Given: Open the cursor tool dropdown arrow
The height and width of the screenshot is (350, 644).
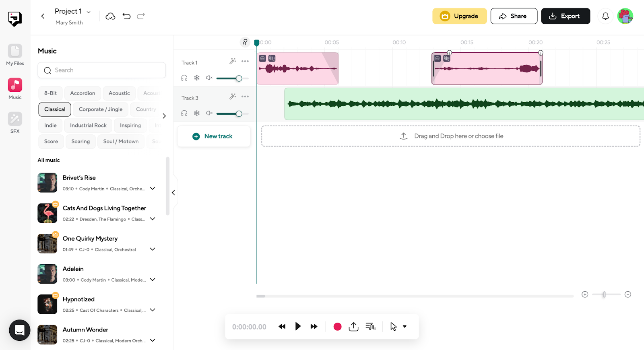Looking at the screenshot, I should pyautogui.click(x=405, y=327).
